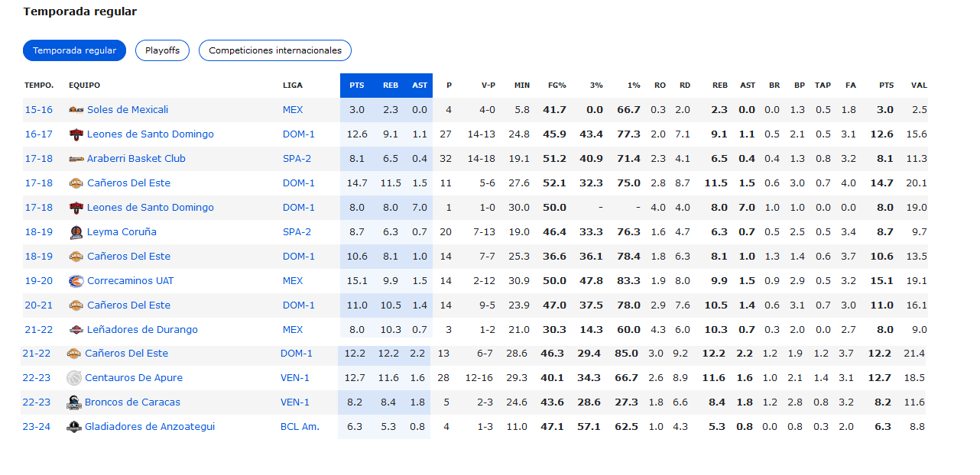Click the Leñadores de Durango logo

(x=76, y=330)
